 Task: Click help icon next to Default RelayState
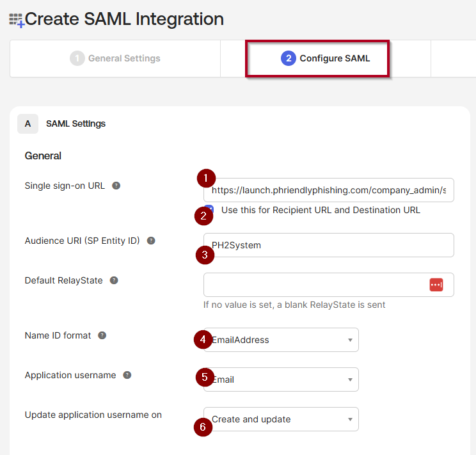[x=114, y=281]
